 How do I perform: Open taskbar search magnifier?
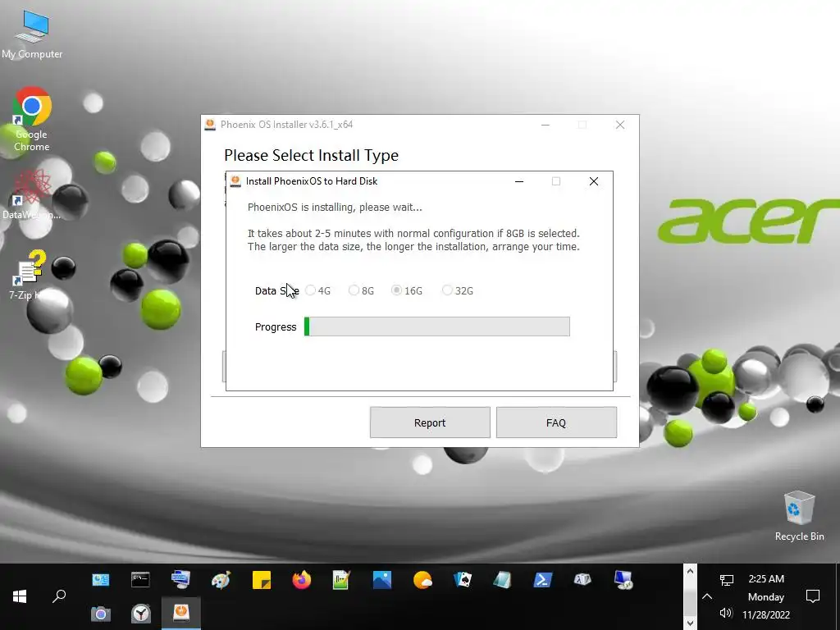pyautogui.click(x=59, y=596)
